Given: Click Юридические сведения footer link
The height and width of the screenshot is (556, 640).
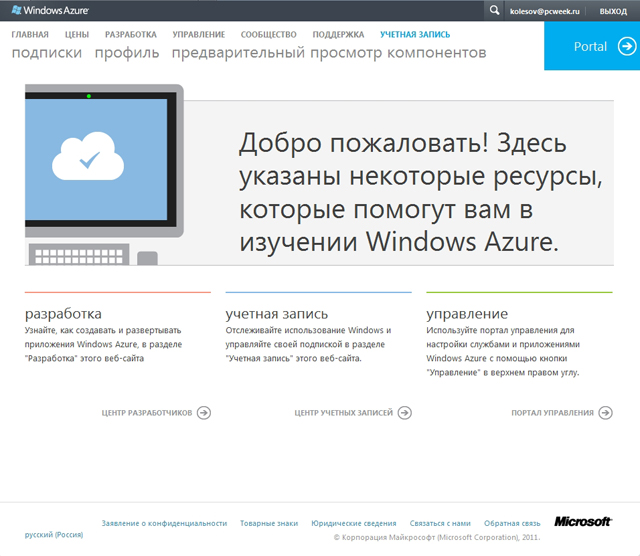Looking at the screenshot, I should (354, 523).
